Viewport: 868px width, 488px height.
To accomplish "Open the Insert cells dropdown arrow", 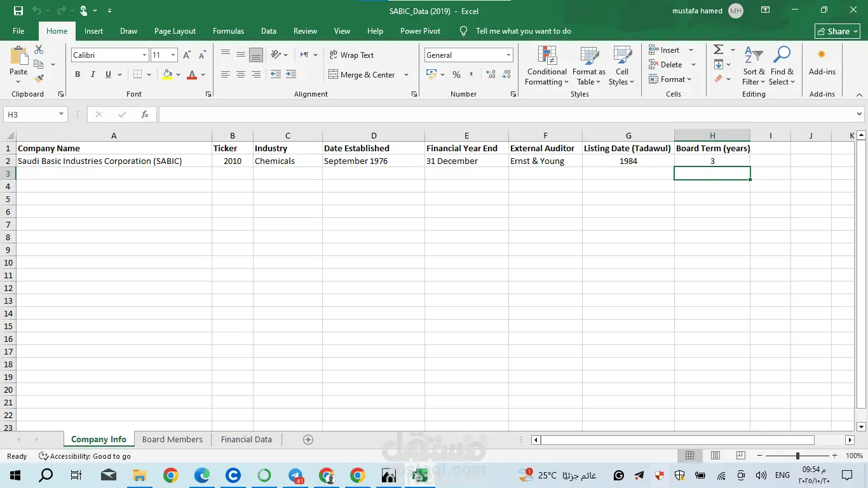I will [691, 50].
